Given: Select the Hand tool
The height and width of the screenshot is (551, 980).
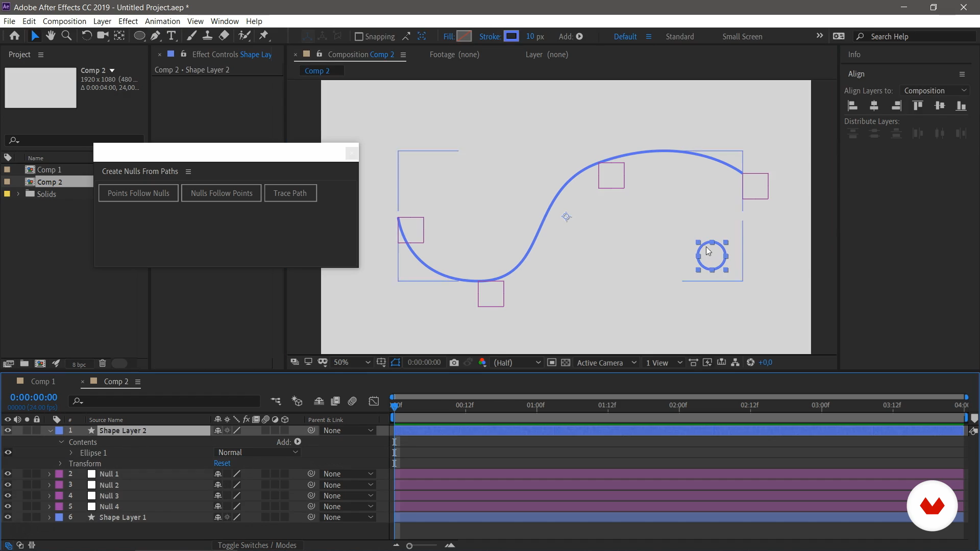Looking at the screenshot, I should click(x=50, y=36).
